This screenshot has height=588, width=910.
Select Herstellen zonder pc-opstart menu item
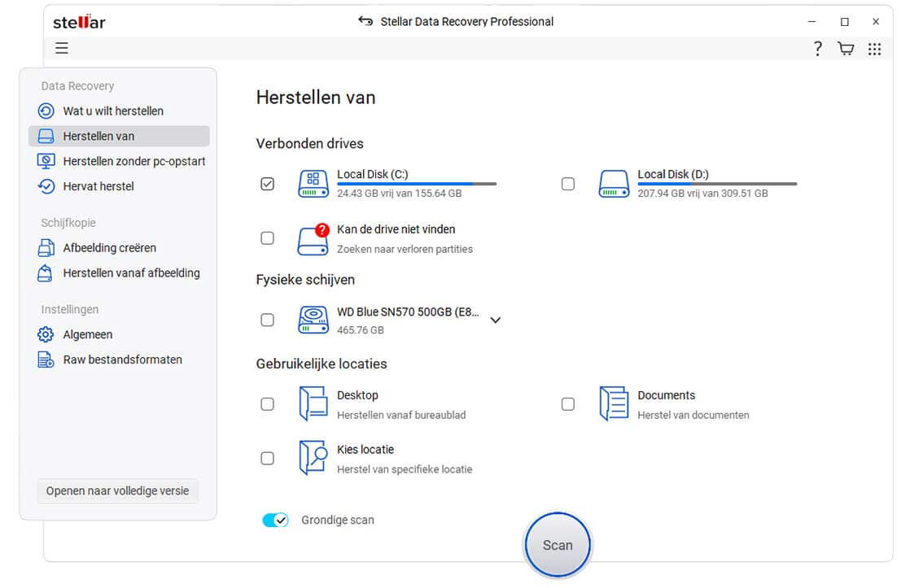[133, 162]
